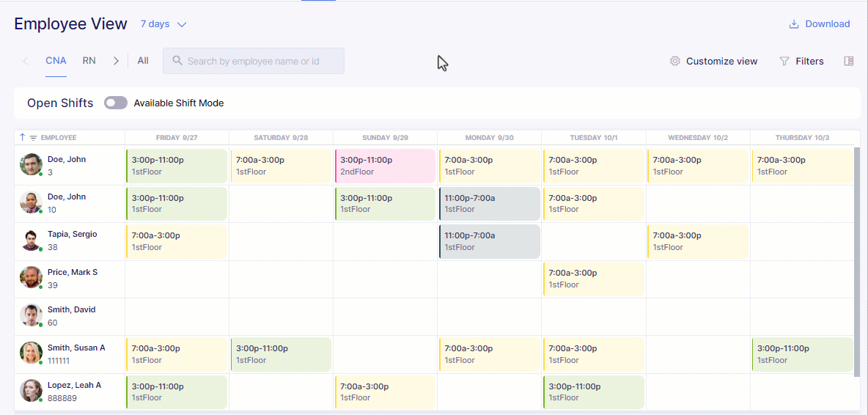
Task: Focus the employee name search field
Action: (x=254, y=61)
